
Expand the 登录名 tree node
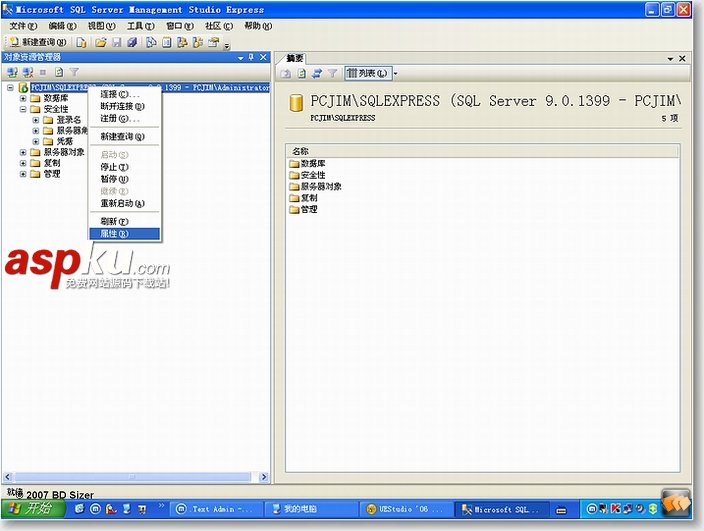coord(36,120)
